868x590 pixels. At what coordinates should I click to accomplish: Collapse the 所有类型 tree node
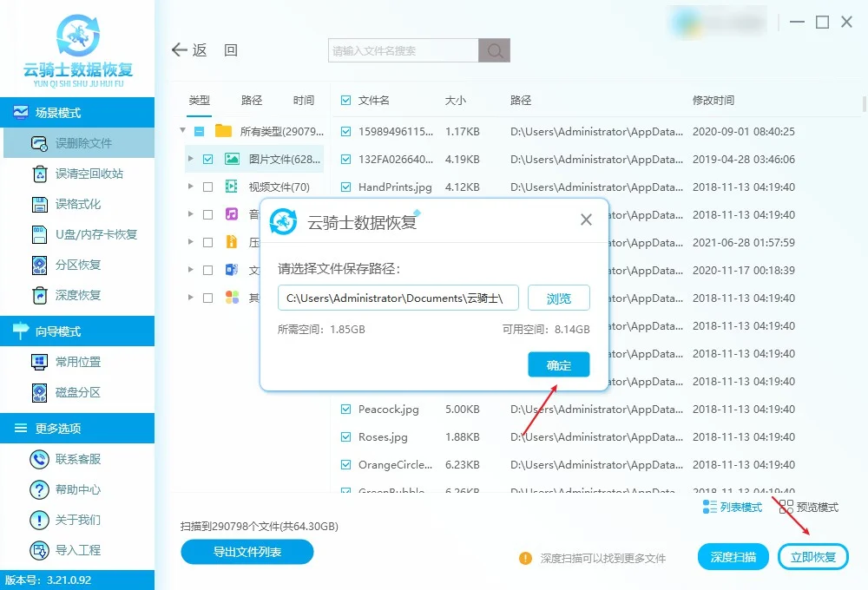[x=183, y=131]
